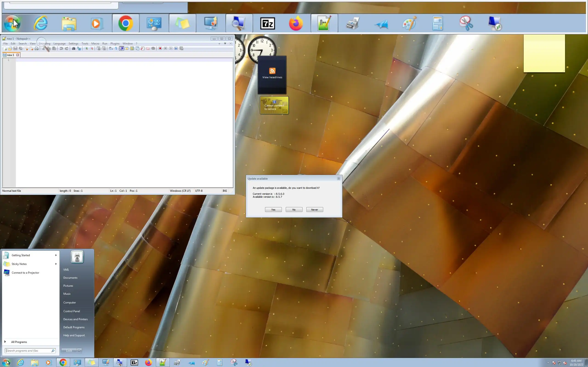Click the New file toolbar icon
The image size is (588, 367).
pos(5,49)
